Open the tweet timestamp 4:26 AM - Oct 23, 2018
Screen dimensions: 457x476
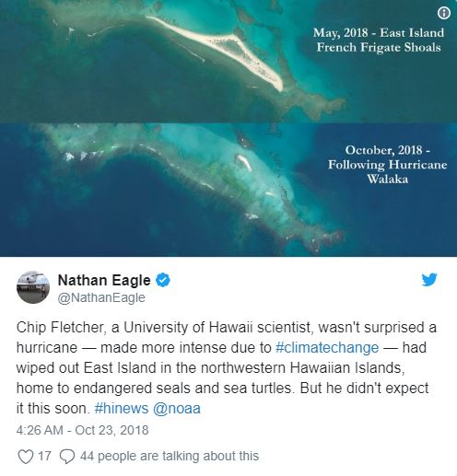[83, 430]
